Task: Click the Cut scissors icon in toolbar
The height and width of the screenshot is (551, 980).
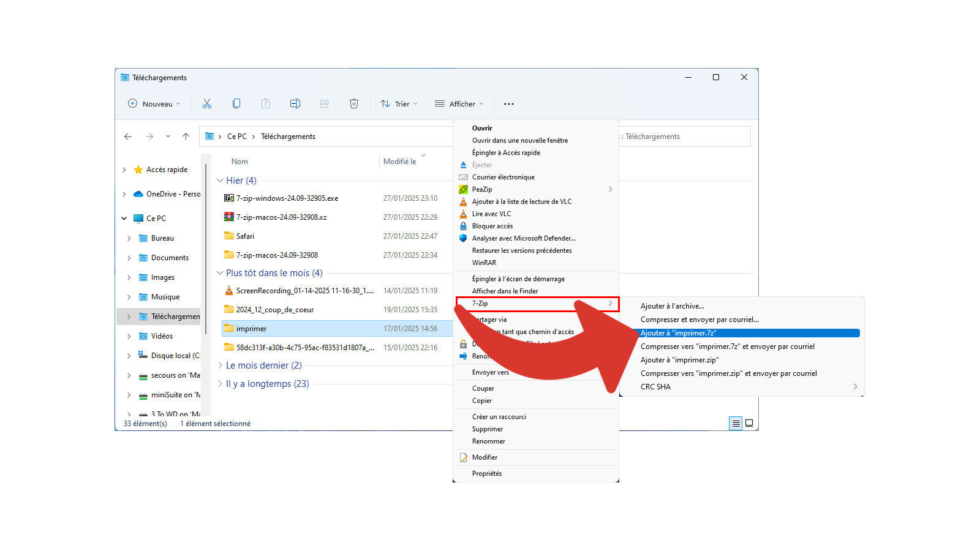Action: point(207,104)
